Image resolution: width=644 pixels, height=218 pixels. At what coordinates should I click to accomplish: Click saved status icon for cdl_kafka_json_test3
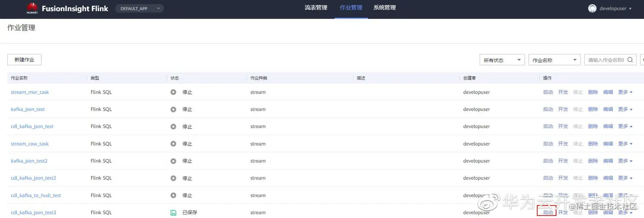pyautogui.click(x=173, y=212)
